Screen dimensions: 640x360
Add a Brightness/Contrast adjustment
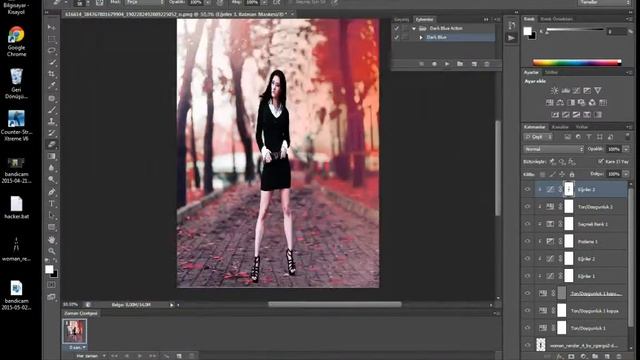tap(554, 91)
